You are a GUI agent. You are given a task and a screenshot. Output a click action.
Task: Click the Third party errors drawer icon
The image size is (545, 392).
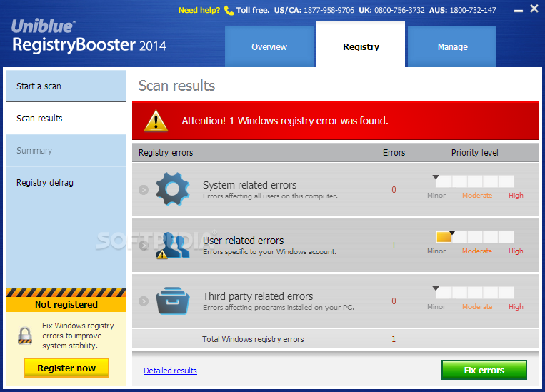pyautogui.click(x=173, y=301)
